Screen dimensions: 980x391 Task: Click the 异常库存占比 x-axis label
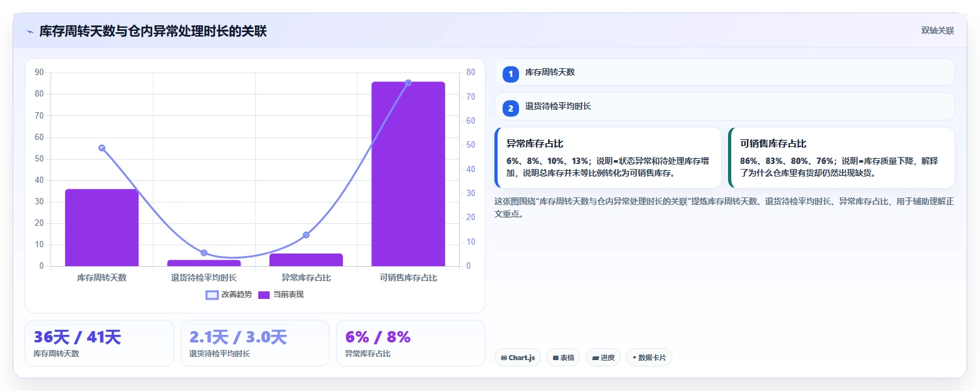306,277
